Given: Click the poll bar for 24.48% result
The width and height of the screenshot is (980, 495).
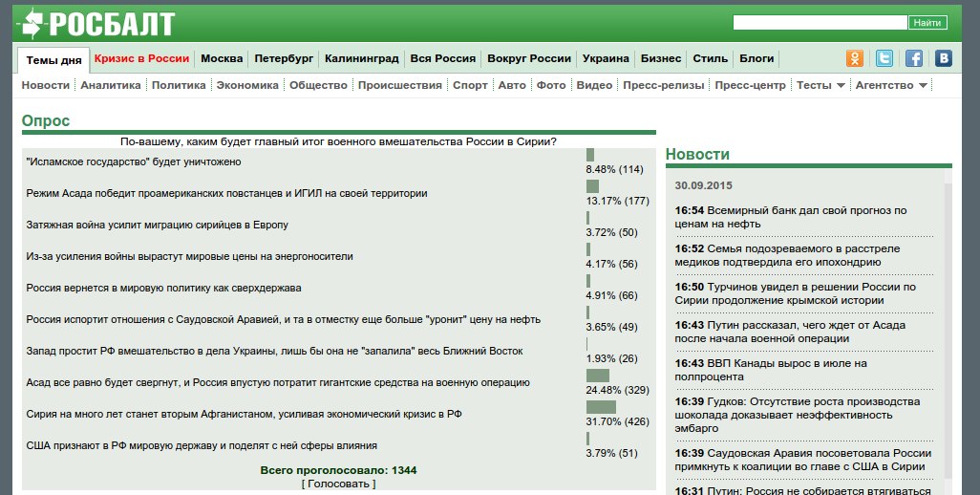Looking at the screenshot, I should pyautogui.click(x=598, y=376).
